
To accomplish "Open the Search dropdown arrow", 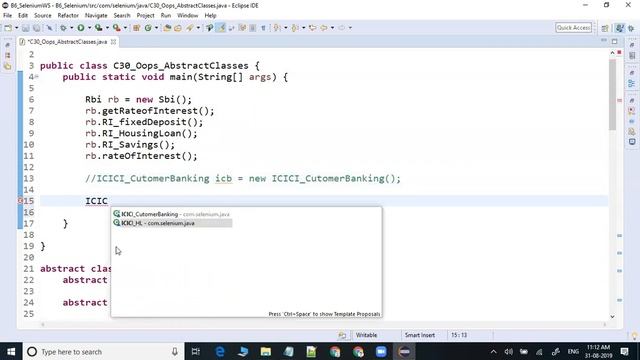I will pyautogui.click(x=198, y=28).
